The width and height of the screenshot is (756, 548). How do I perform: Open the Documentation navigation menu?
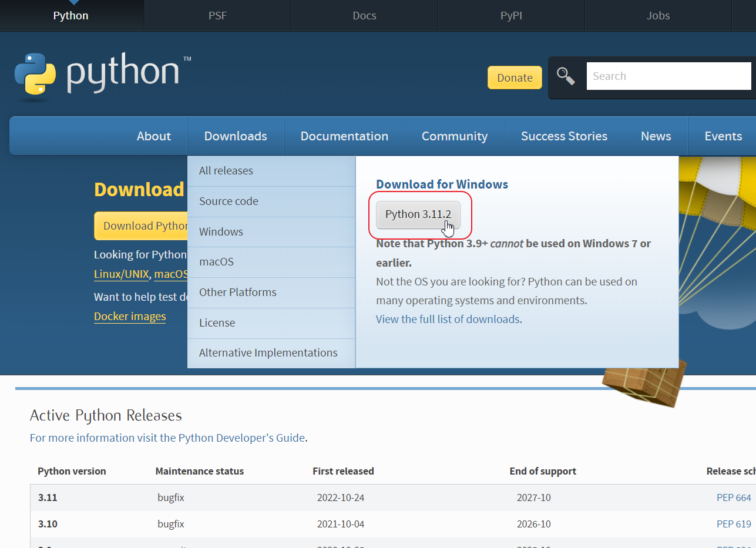[344, 136]
